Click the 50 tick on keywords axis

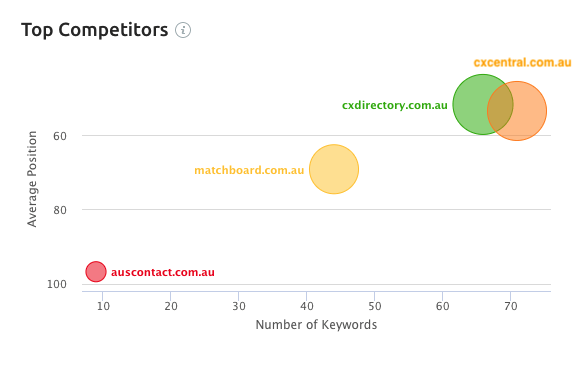[x=375, y=306]
